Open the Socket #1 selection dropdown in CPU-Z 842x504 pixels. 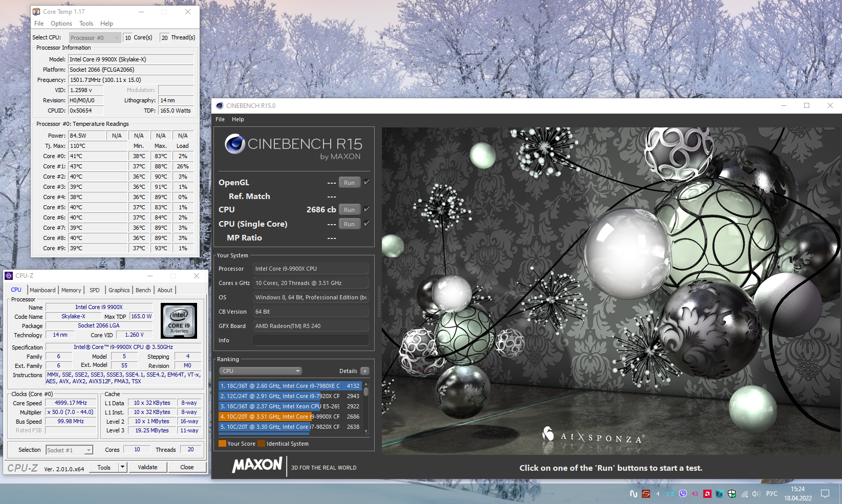70,450
